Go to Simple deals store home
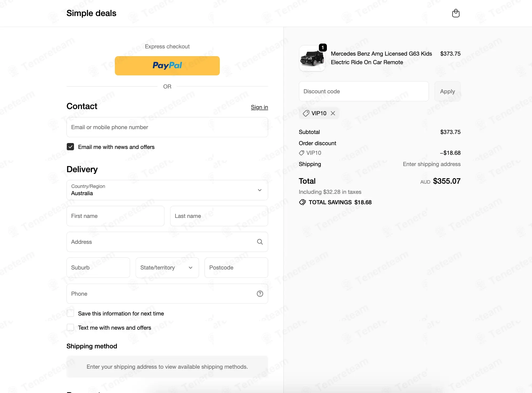532x393 pixels. click(x=91, y=13)
